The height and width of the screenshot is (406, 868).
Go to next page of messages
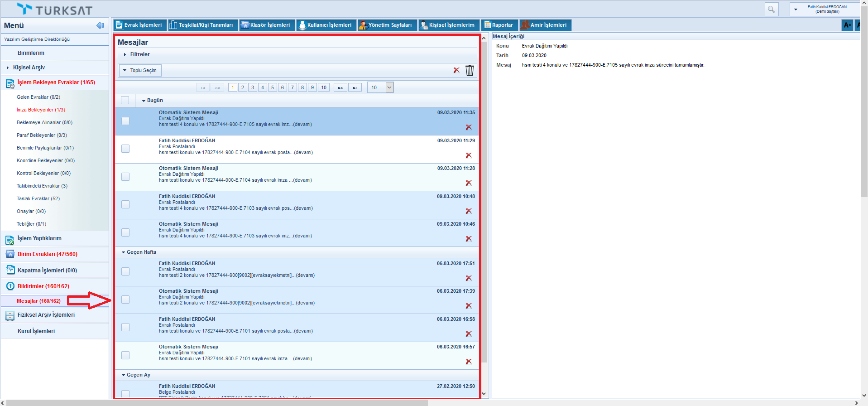tap(340, 87)
